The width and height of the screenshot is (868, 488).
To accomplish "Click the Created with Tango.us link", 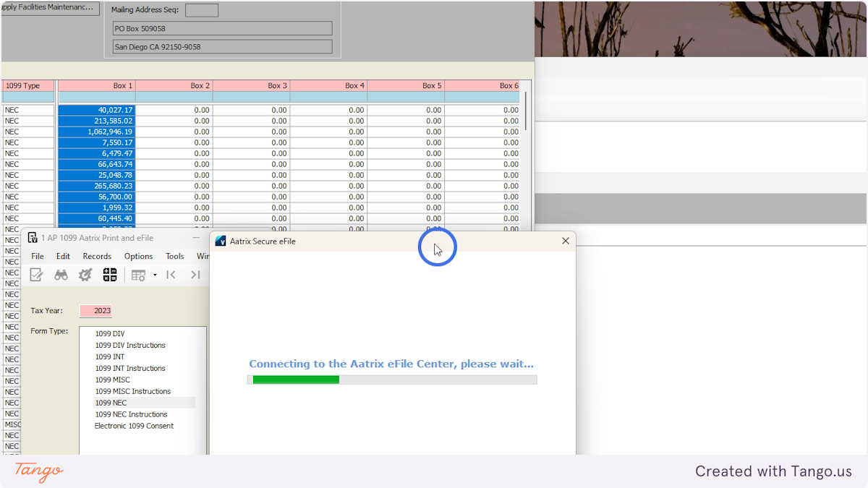I will [x=773, y=471].
